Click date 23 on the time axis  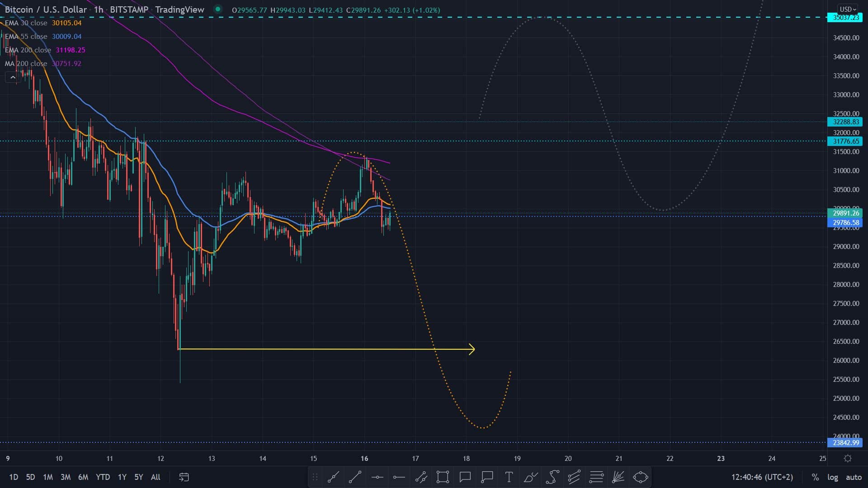721,458
